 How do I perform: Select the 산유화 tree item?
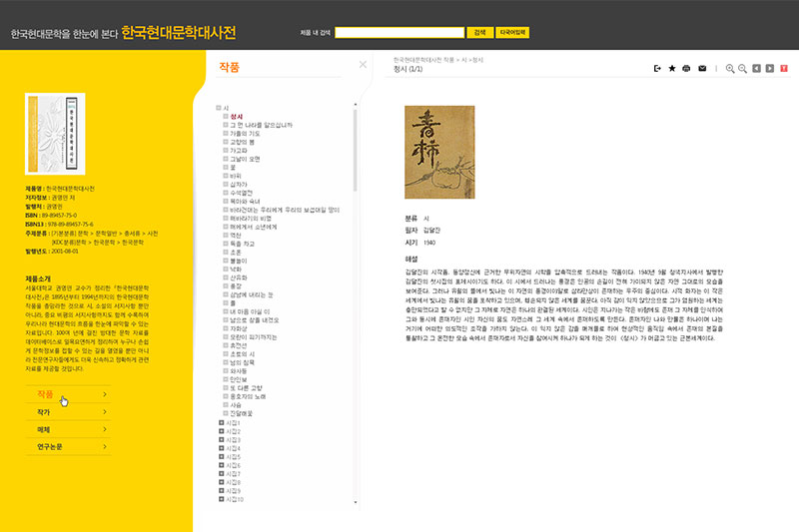pyautogui.click(x=238, y=277)
